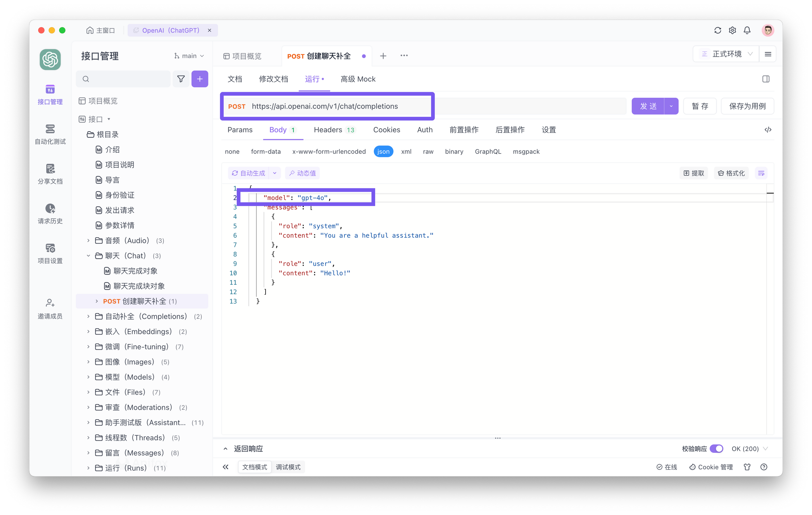Open the 自动化测试 panel icon
The height and width of the screenshot is (515, 812).
point(50,134)
